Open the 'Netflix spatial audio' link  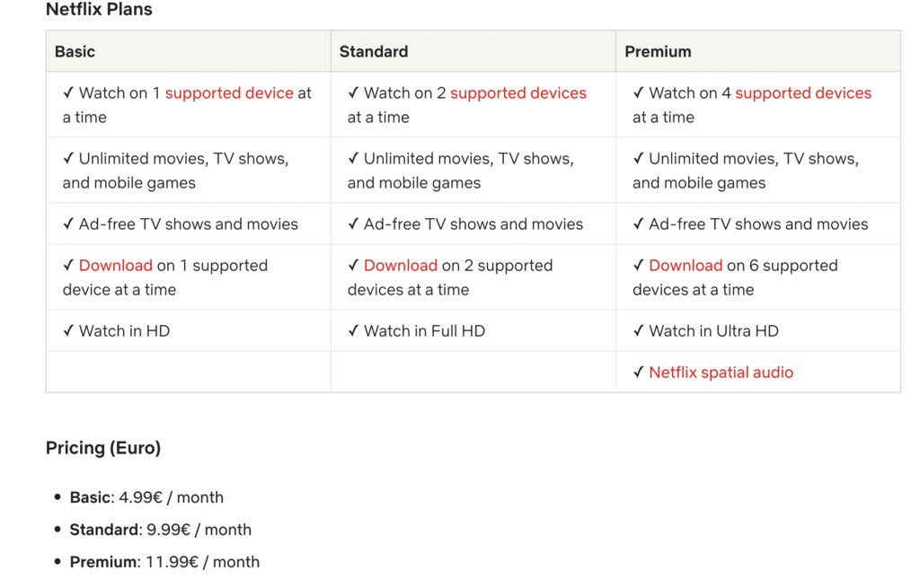(x=721, y=373)
